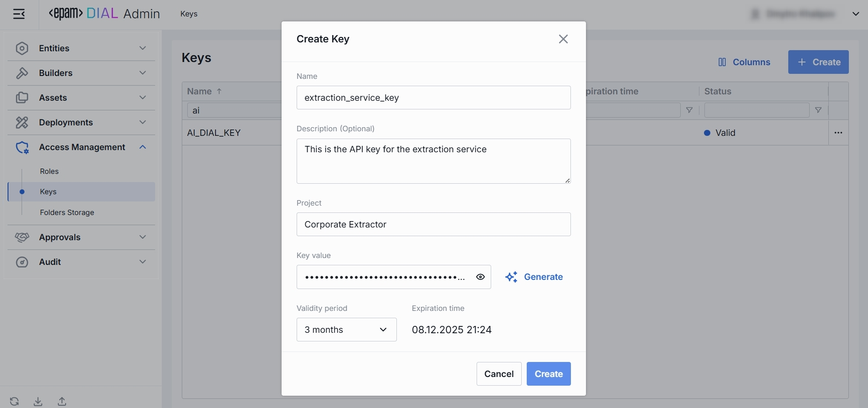
Task: Click Generate to create key value
Action: click(x=534, y=277)
